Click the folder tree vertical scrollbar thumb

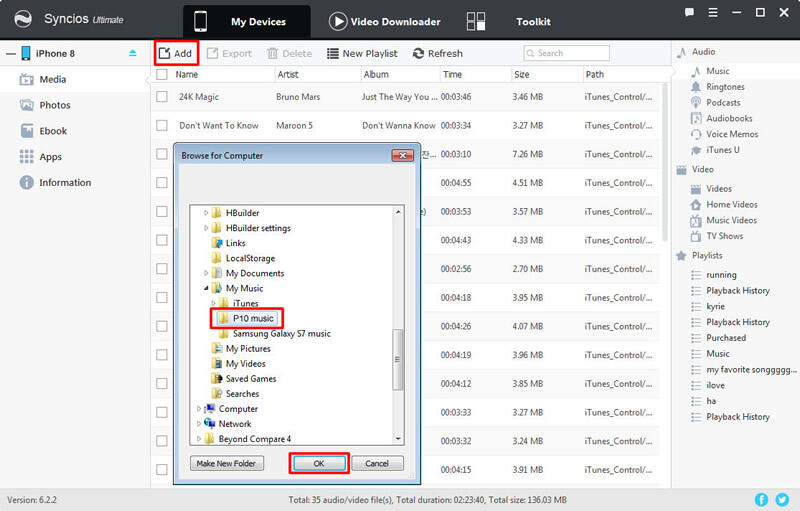(x=398, y=360)
